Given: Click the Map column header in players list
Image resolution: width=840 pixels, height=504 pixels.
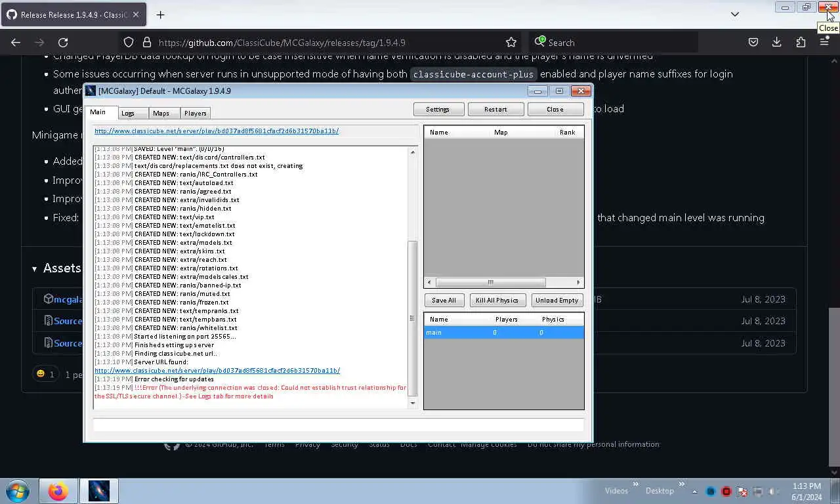Looking at the screenshot, I should click(501, 132).
